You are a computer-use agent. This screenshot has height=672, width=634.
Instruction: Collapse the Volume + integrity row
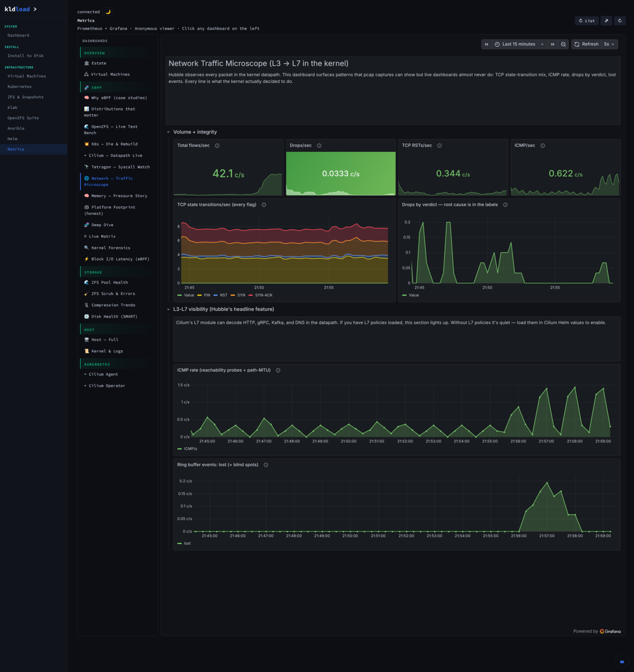pyautogui.click(x=168, y=132)
